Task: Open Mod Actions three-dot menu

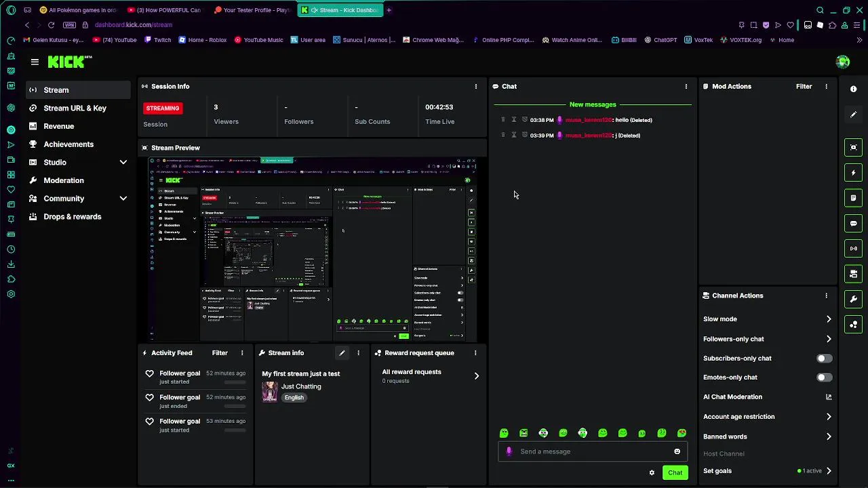Action: coord(826,87)
